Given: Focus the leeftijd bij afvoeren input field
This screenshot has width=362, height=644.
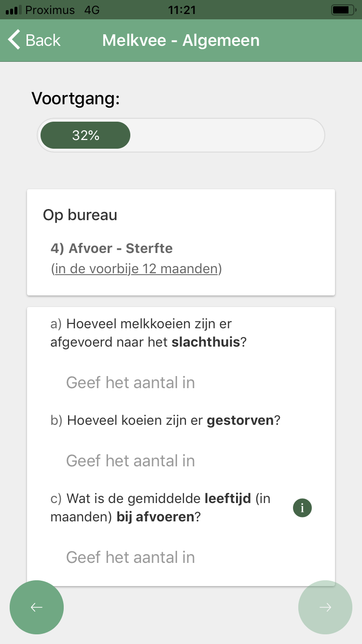Looking at the screenshot, I should (x=181, y=558).
